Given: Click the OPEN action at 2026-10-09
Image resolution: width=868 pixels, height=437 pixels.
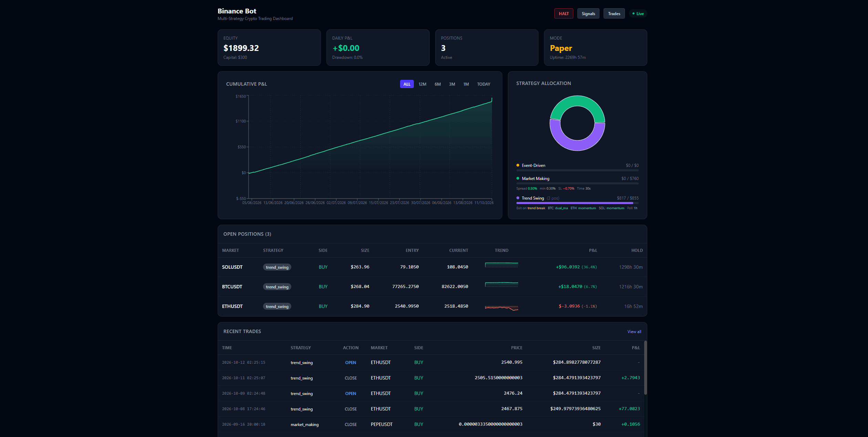Looking at the screenshot, I should pos(351,393).
